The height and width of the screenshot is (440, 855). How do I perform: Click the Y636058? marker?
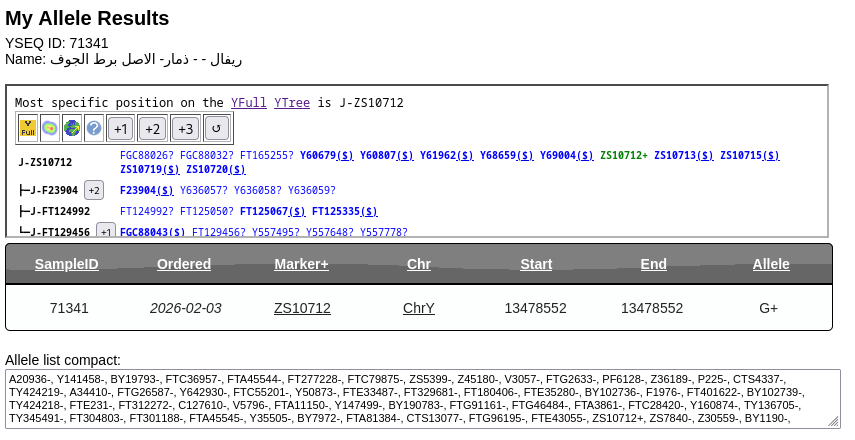[x=258, y=190]
